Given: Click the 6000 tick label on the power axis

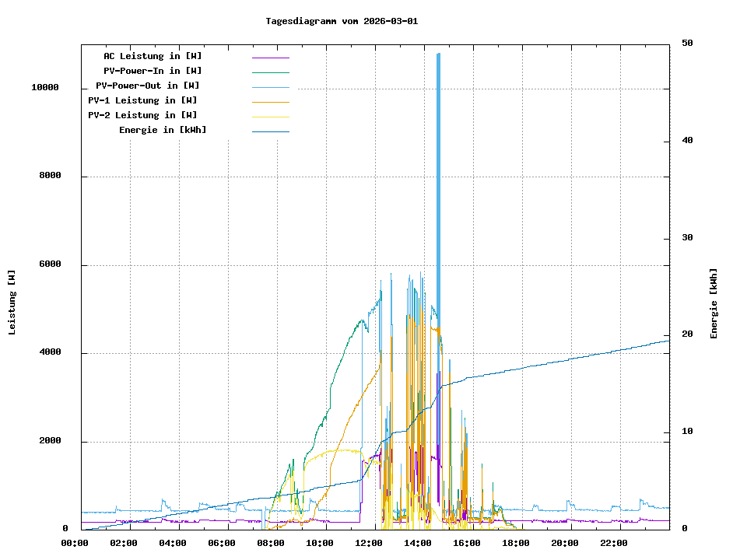Looking at the screenshot, I should tap(49, 264).
